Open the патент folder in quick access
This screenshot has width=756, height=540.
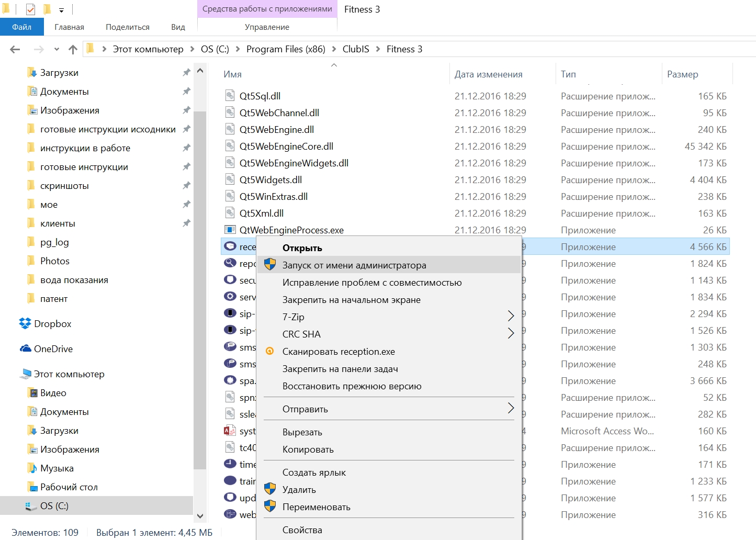pyautogui.click(x=53, y=299)
